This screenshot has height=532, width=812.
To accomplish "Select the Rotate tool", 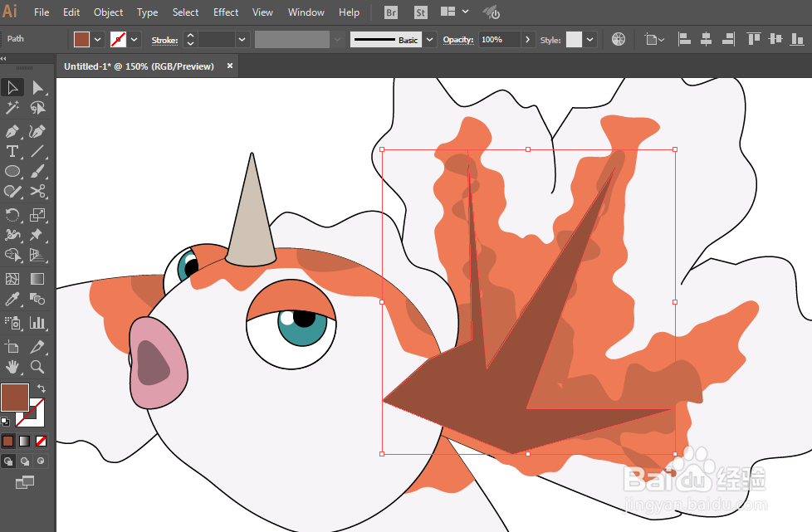I will click(x=12, y=215).
